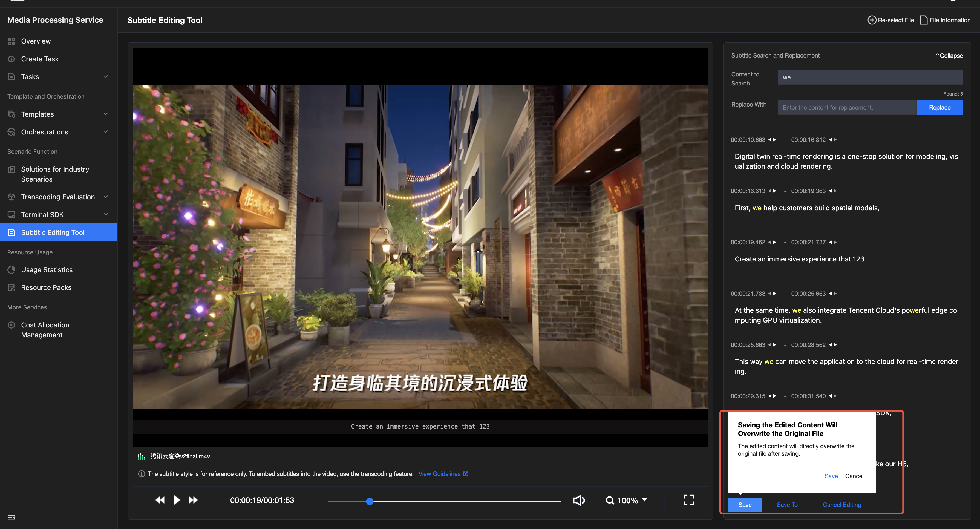Enter fullscreen video mode
This screenshot has height=529, width=980.
688,500
